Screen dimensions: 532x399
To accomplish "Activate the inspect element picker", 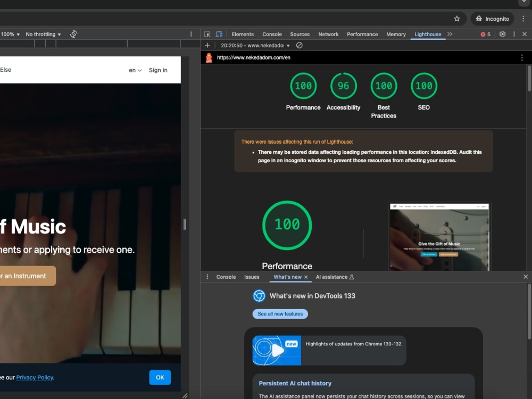I will (x=207, y=34).
